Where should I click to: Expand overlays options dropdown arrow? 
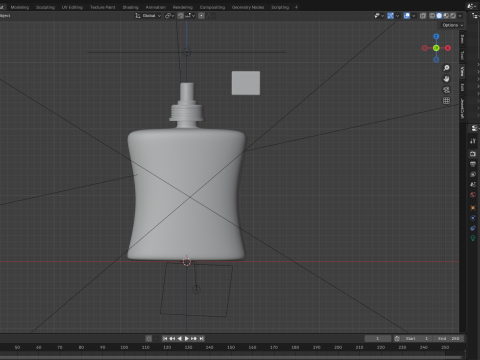(414, 16)
